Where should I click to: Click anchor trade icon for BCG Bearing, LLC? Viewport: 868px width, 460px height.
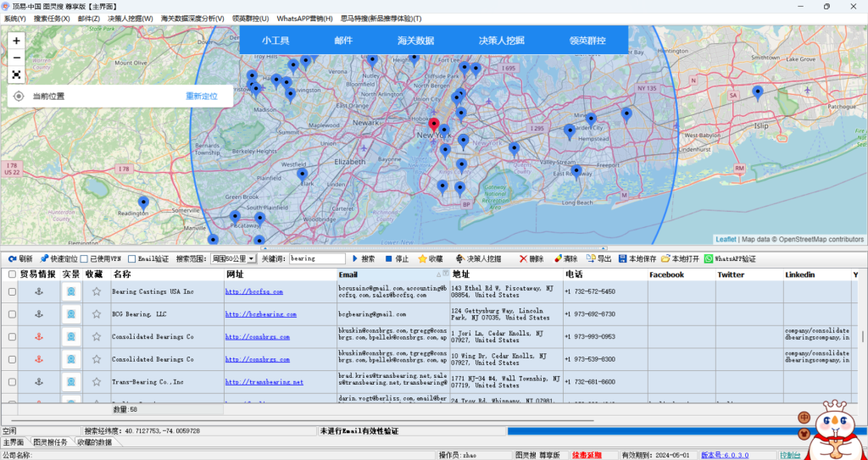[x=37, y=314]
